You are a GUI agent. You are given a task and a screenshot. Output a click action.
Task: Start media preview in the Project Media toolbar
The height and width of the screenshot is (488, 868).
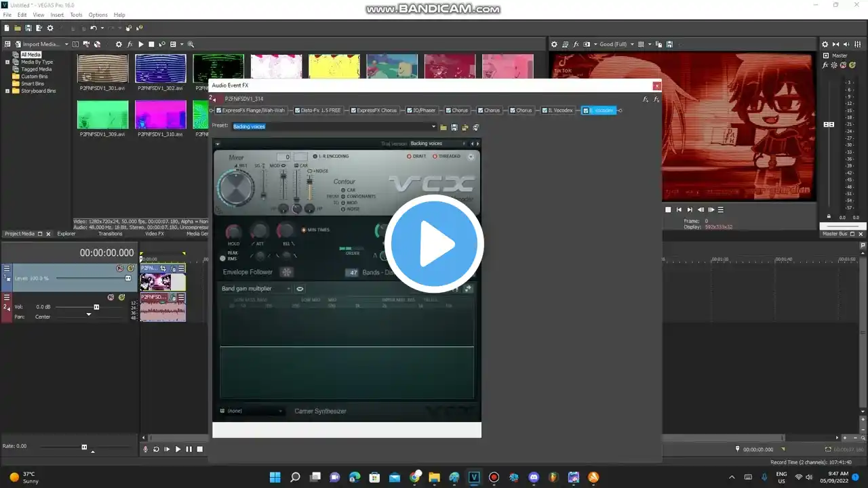(141, 44)
